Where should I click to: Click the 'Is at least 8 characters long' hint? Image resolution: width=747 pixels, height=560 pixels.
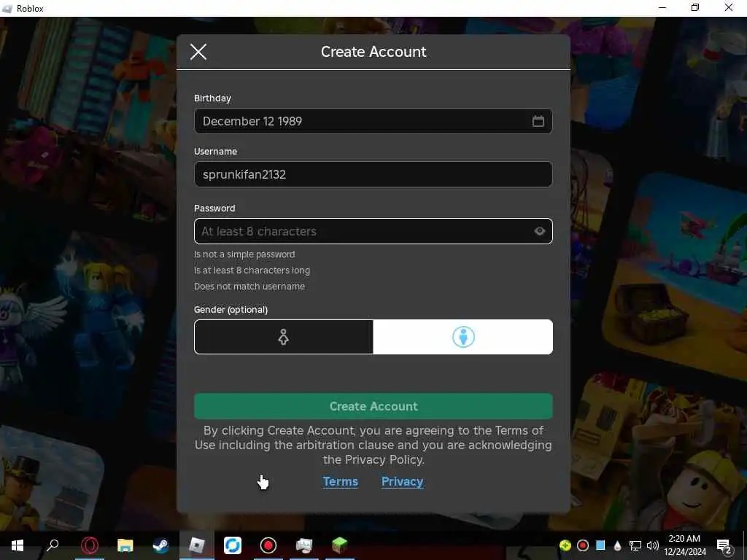252,271
